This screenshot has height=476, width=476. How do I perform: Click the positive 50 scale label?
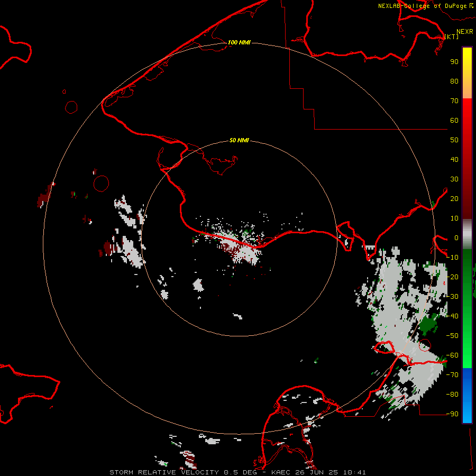click(454, 140)
